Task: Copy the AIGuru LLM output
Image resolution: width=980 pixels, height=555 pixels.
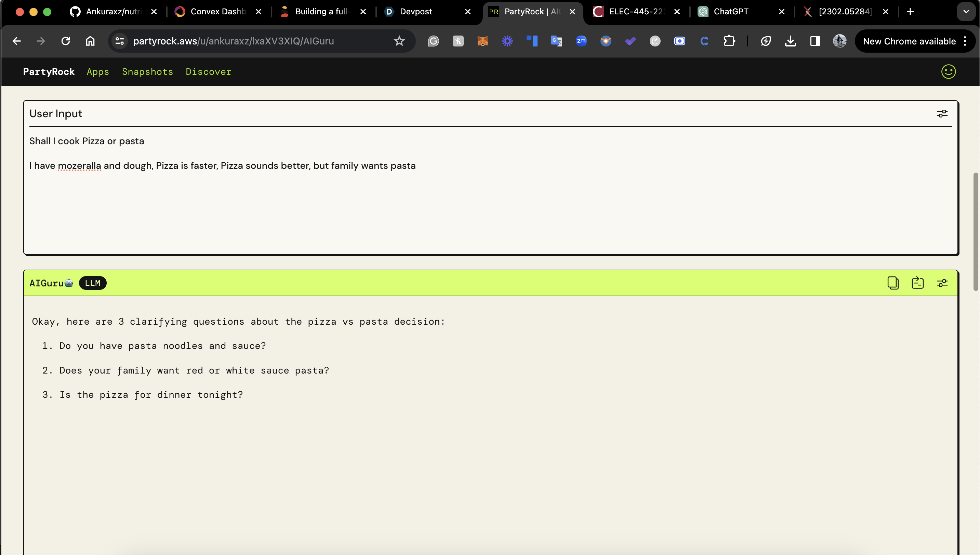Action: tap(893, 283)
